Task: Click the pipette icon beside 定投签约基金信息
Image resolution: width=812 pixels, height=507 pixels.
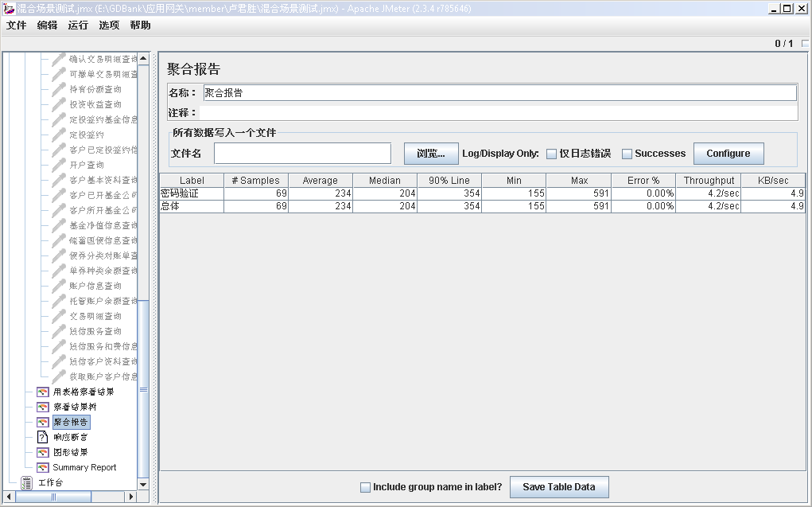Action: [x=59, y=119]
